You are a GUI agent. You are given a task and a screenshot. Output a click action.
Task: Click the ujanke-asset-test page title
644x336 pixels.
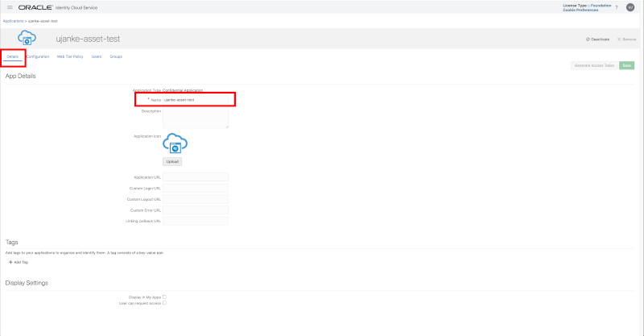tap(88, 39)
